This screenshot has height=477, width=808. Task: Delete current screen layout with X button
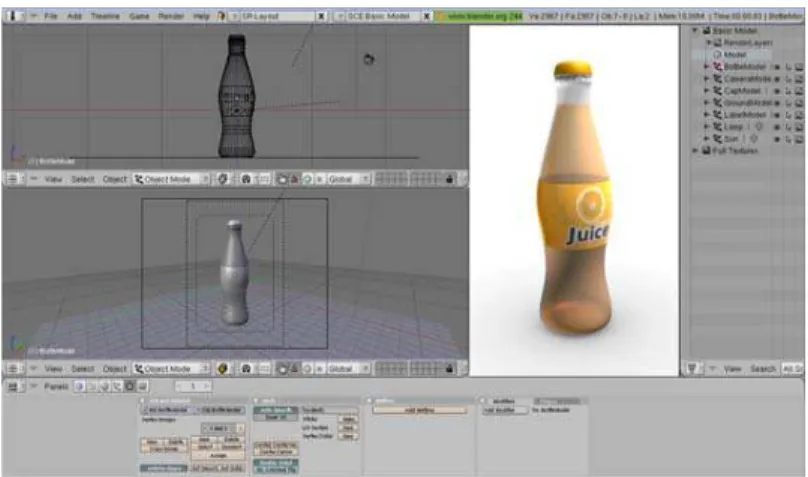[321, 16]
